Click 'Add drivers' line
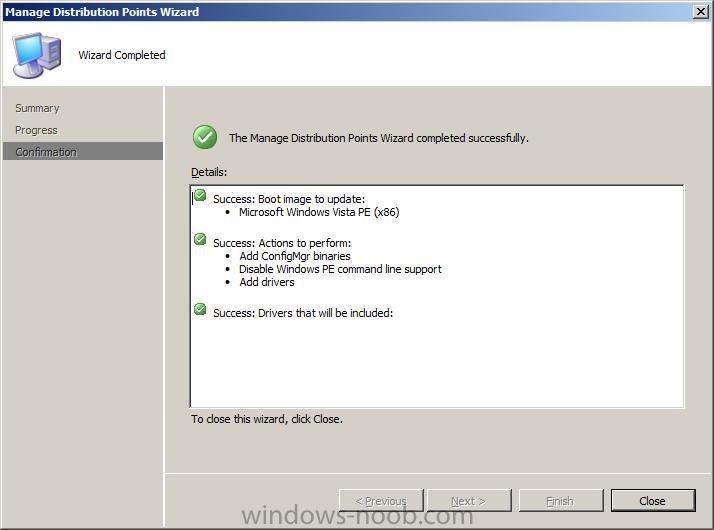Viewport: 714px width, 530px height. [267, 282]
